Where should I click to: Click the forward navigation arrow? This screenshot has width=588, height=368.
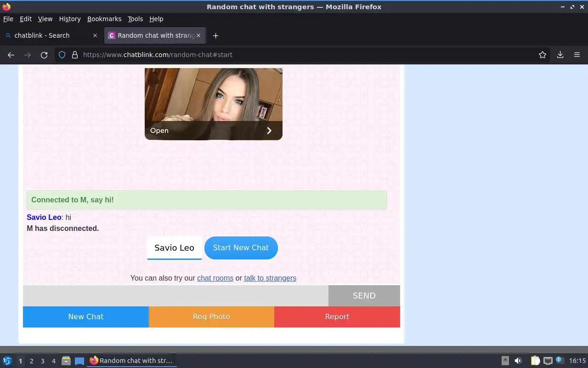point(28,55)
